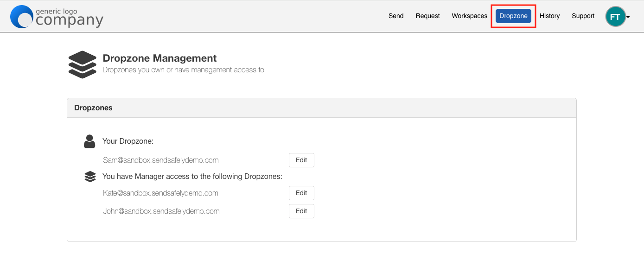Edit Kate's dropzone
This screenshot has height=267, width=644.
coord(301,193)
